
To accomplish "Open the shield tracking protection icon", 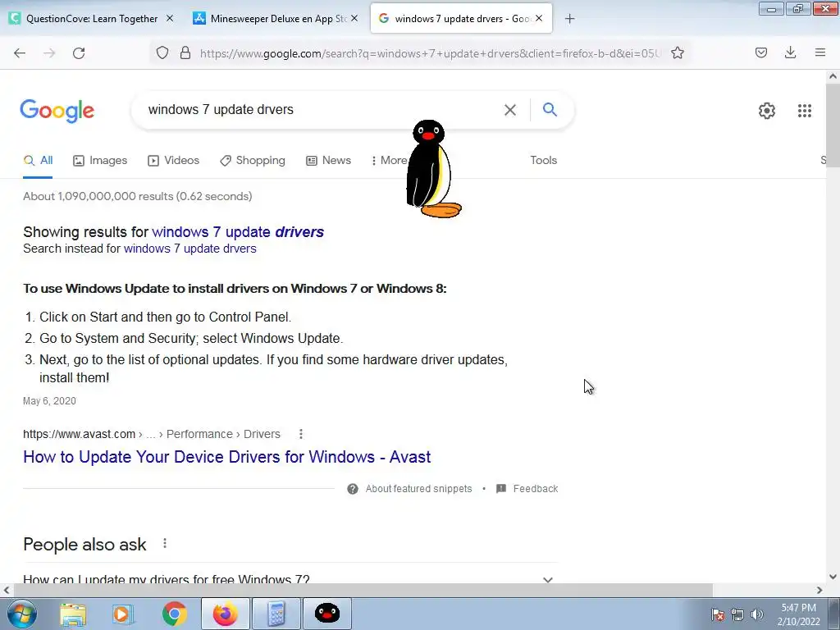I will tap(162, 52).
